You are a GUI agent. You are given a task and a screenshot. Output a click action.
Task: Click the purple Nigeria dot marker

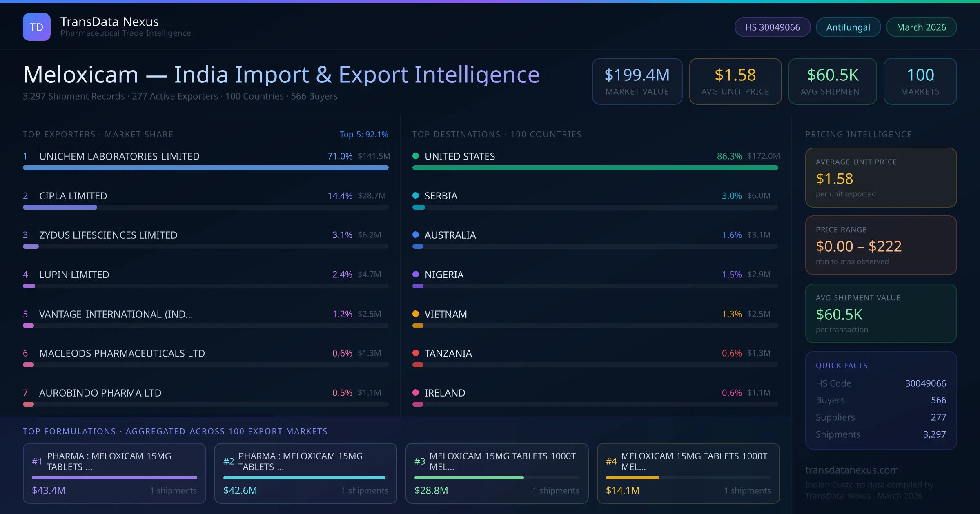click(416, 274)
